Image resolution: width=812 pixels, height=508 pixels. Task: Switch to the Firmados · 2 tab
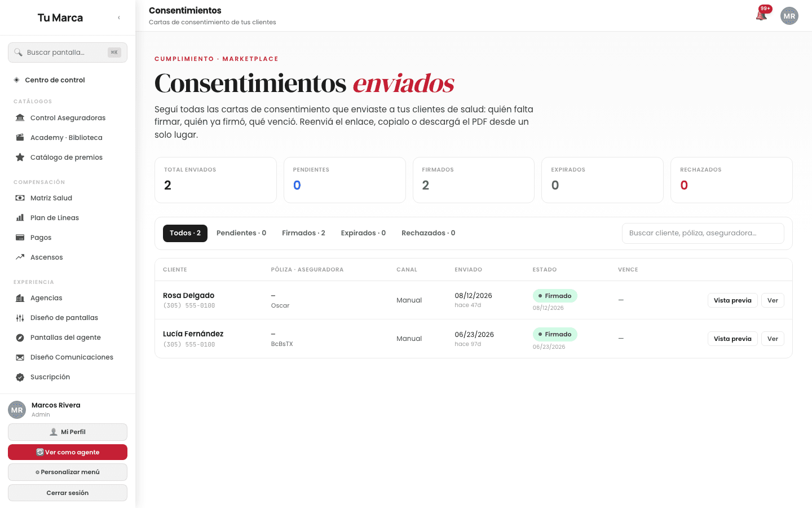pyautogui.click(x=303, y=233)
